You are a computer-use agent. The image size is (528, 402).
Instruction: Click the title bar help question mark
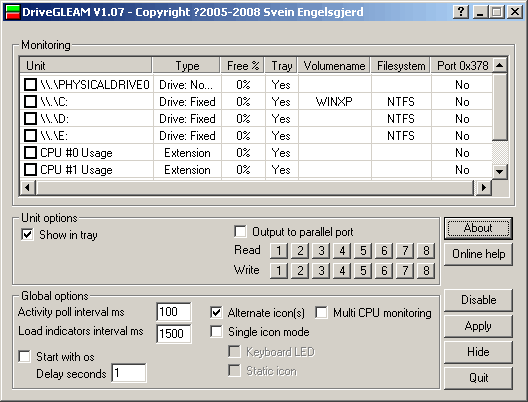click(461, 12)
